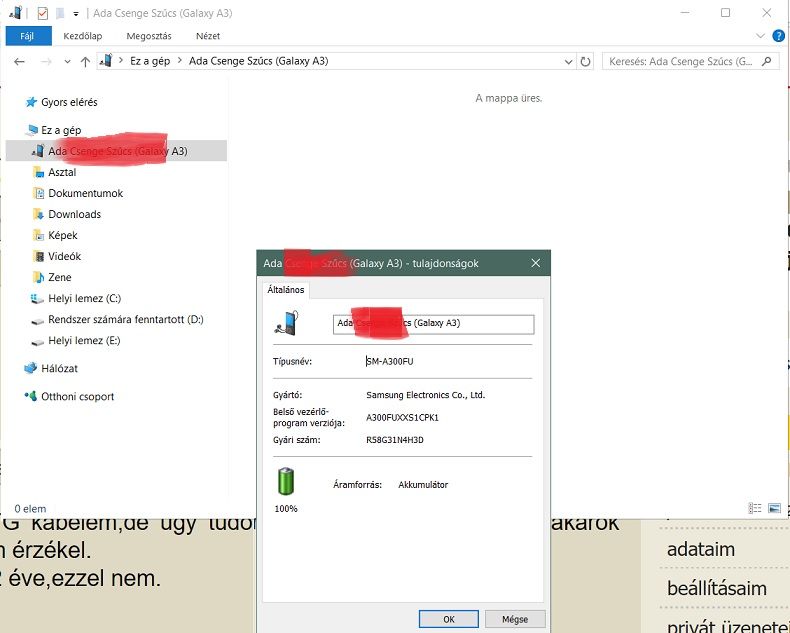Close the tulajdonságok properties dialog

pyautogui.click(x=536, y=263)
